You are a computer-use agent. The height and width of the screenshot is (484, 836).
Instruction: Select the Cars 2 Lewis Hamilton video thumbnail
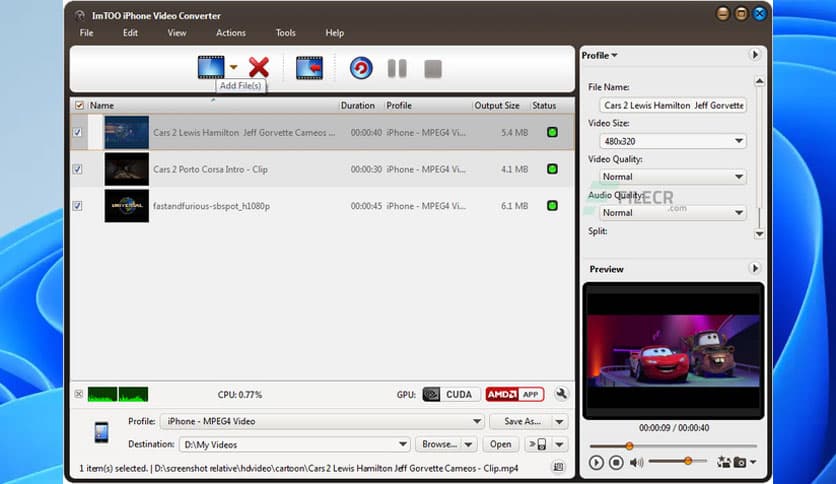click(126, 132)
